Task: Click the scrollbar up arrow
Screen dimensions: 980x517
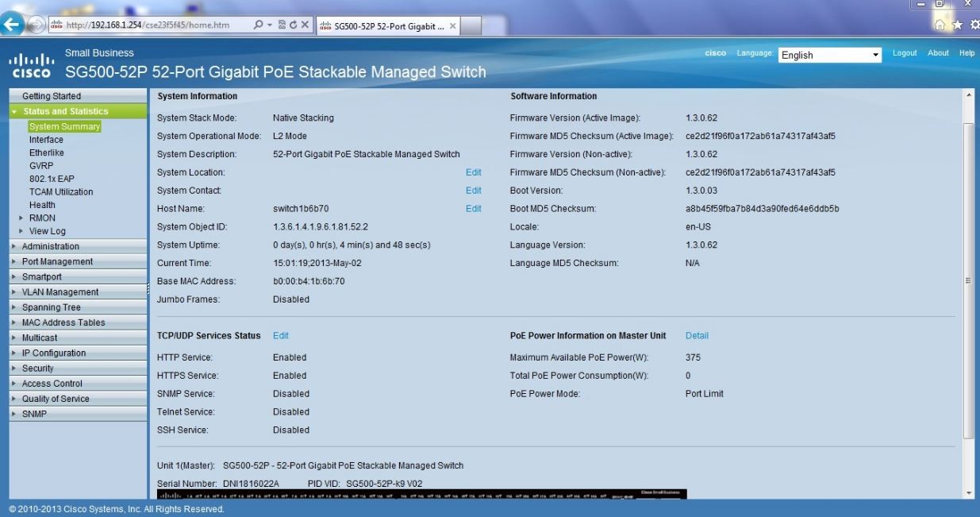Action: click(967, 95)
